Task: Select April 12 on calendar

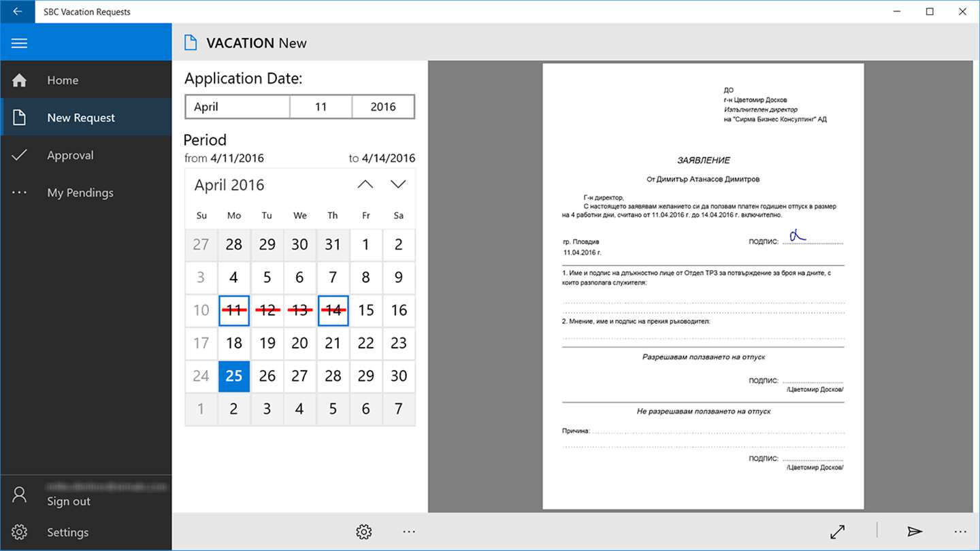Action: click(267, 310)
